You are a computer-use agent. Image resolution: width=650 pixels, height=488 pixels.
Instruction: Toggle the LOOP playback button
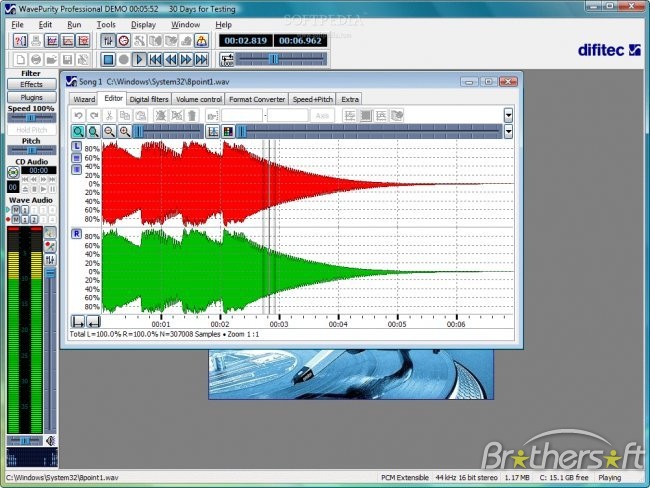(x=227, y=60)
